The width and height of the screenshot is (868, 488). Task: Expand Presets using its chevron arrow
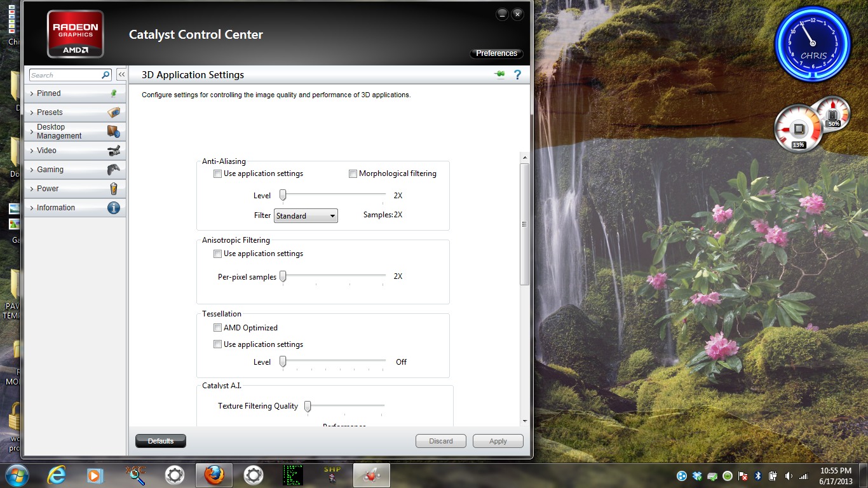pyautogui.click(x=32, y=112)
